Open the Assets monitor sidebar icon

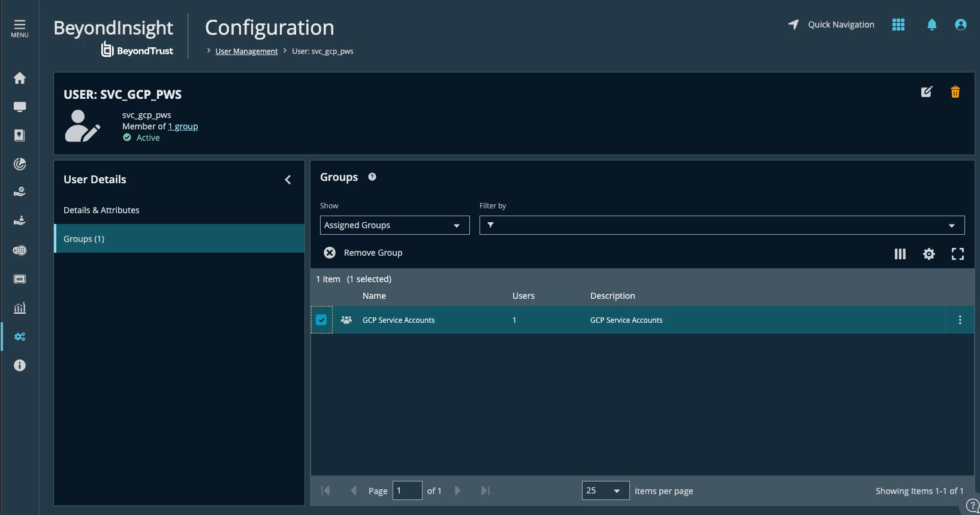pos(20,107)
